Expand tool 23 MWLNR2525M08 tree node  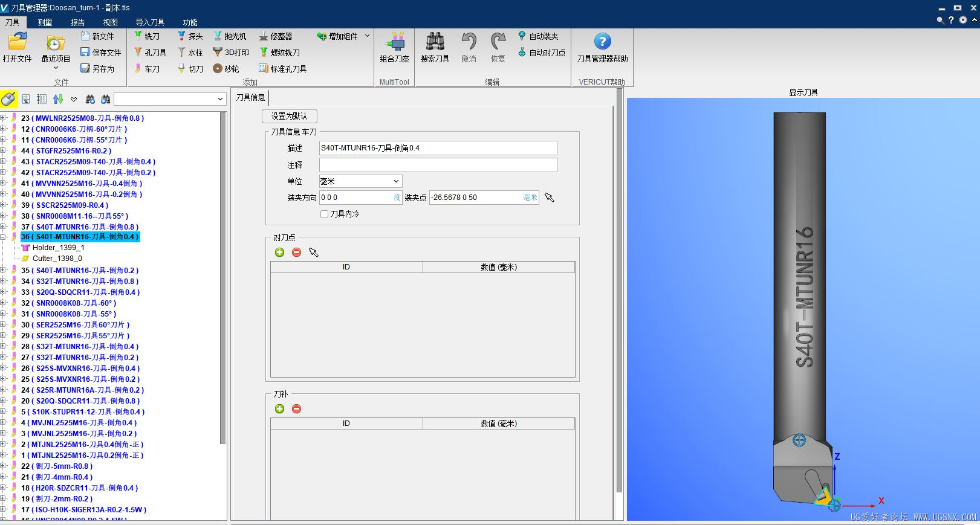[4, 118]
